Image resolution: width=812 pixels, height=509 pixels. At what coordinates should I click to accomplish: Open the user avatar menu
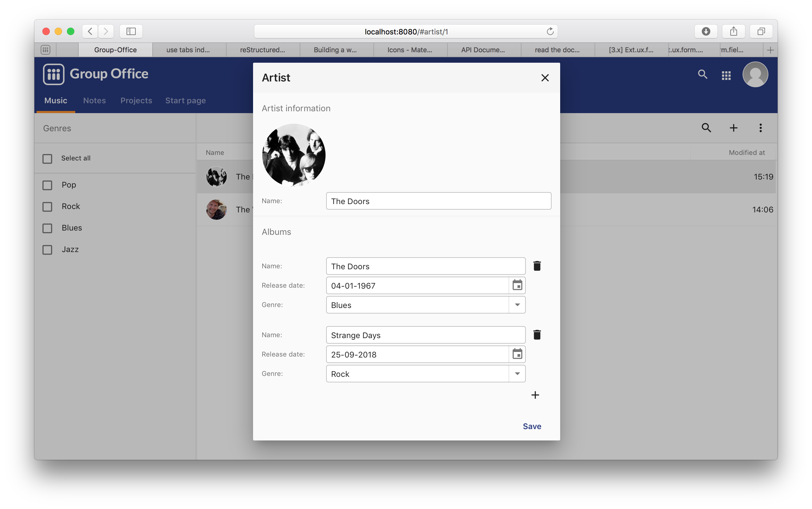coord(755,74)
